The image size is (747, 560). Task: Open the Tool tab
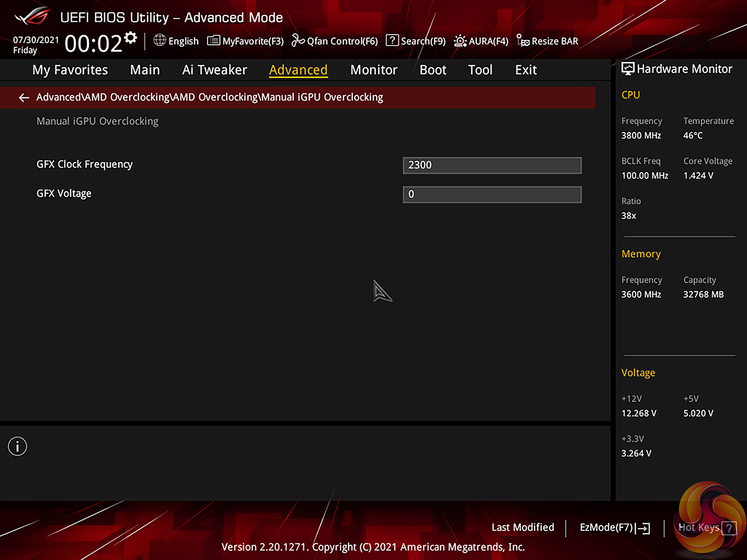tap(480, 70)
